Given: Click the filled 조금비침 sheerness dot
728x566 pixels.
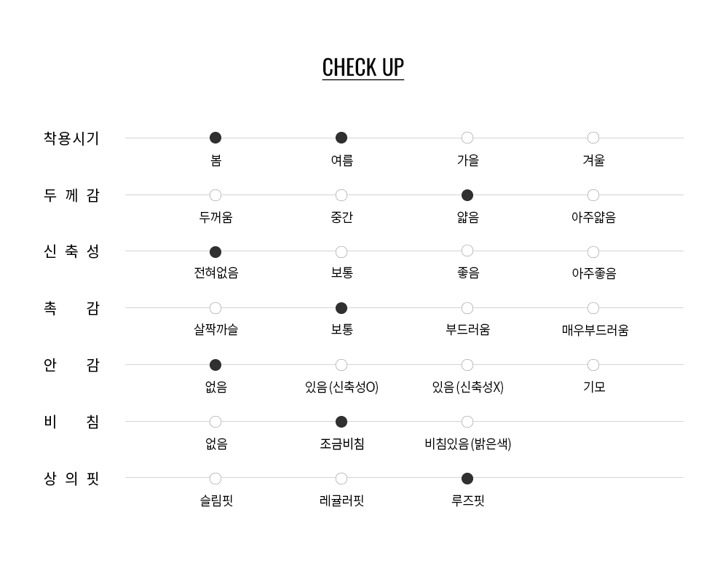Looking at the screenshot, I should pyautogui.click(x=341, y=422).
